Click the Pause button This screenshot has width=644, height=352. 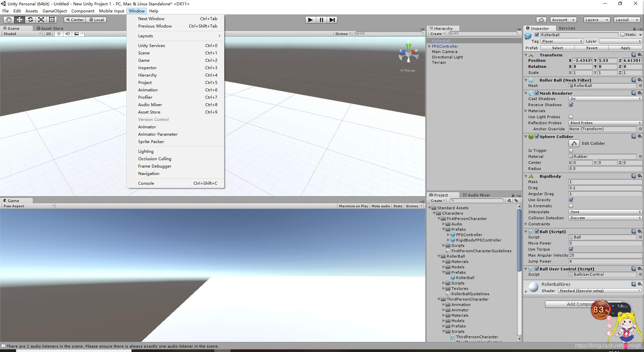pos(321,20)
